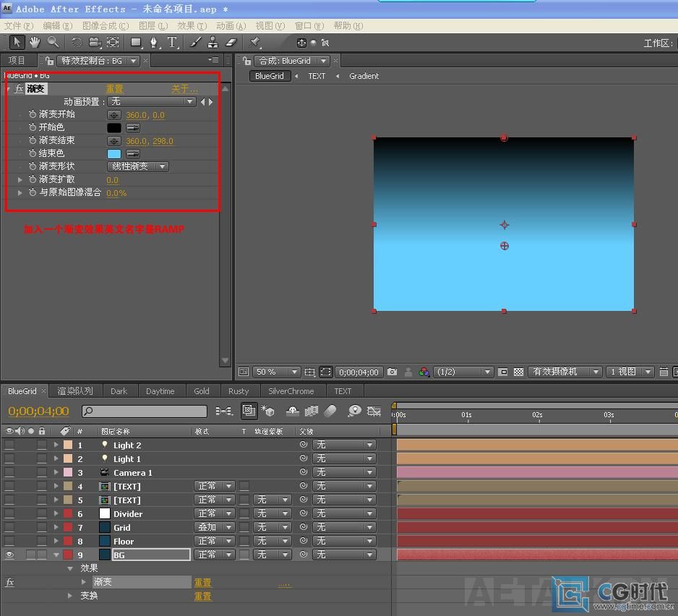
Task: Click 重置 link in effect controls
Action: coord(115,89)
